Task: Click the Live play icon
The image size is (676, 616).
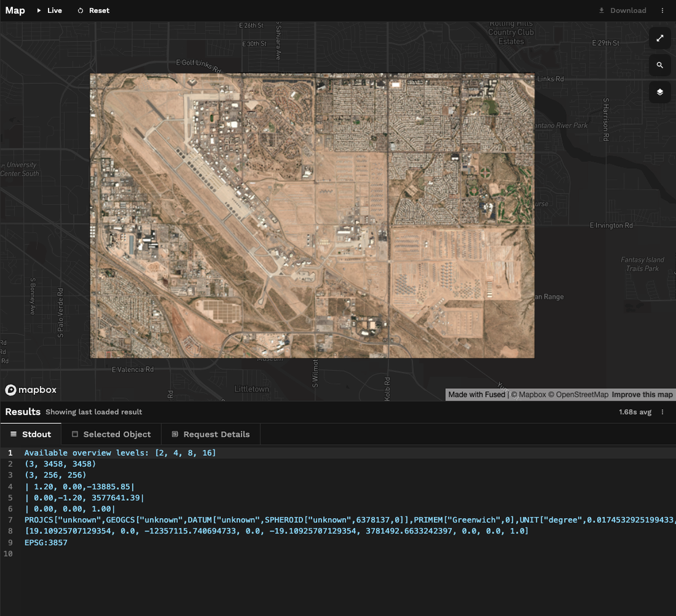Action: click(39, 10)
